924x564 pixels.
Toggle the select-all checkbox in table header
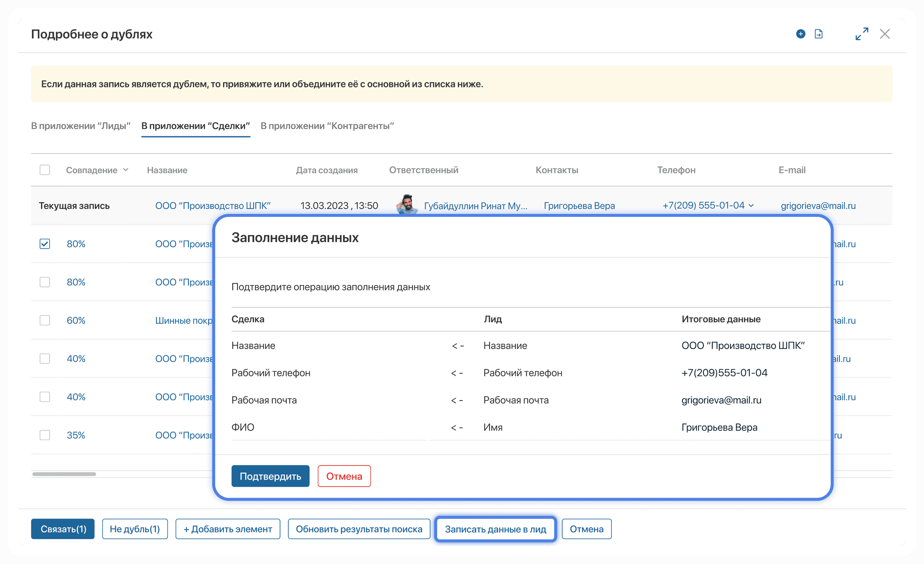tap(45, 170)
